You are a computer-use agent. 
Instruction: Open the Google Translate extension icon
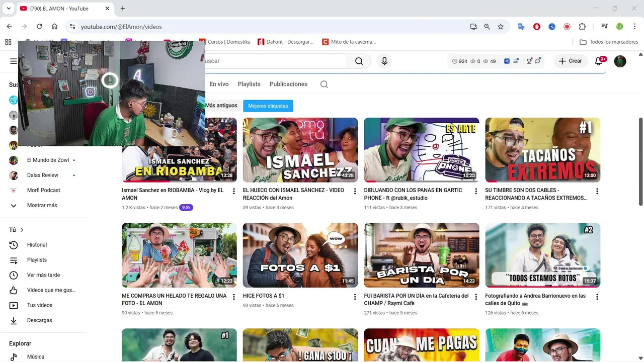521,27
